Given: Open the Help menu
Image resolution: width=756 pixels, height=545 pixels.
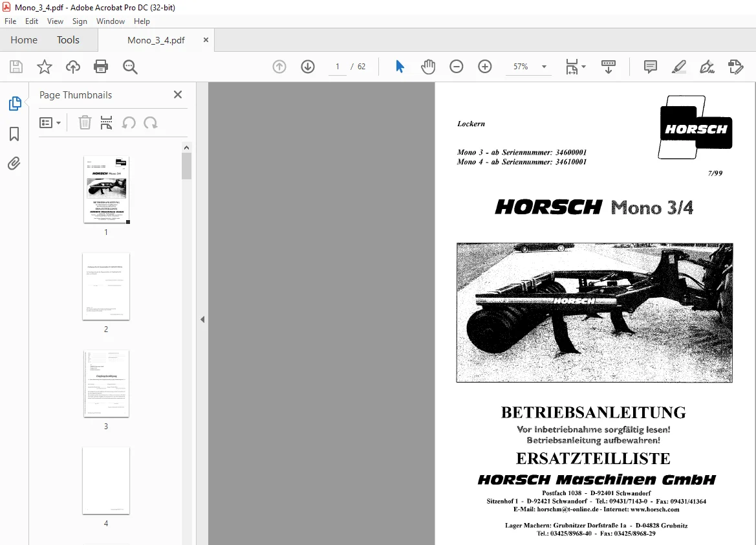Looking at the screenshot, I should [142, 21].
